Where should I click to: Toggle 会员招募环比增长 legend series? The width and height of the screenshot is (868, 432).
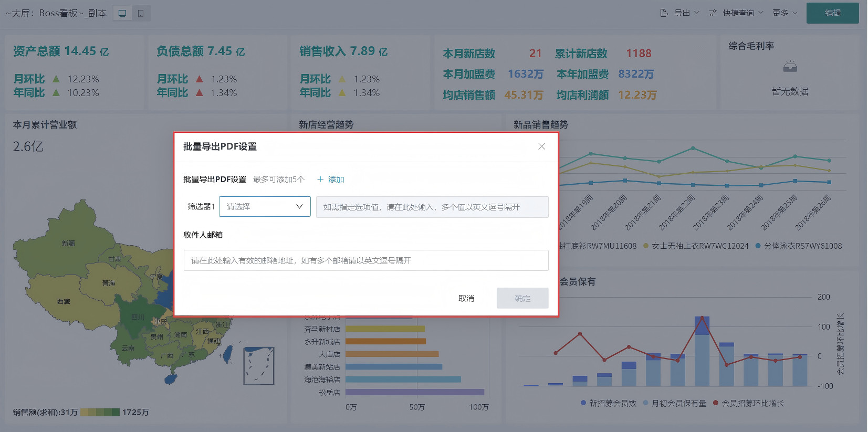748,403
